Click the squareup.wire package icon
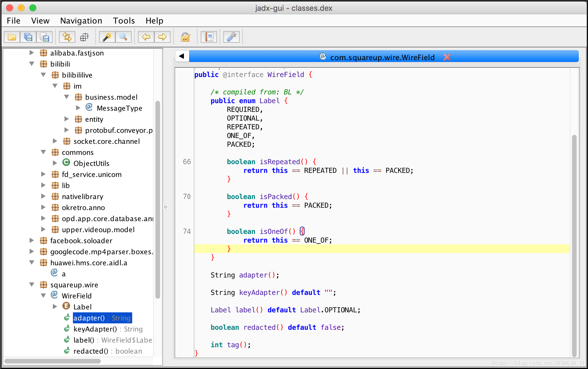588x369 pixels. (x=44, y=285)
